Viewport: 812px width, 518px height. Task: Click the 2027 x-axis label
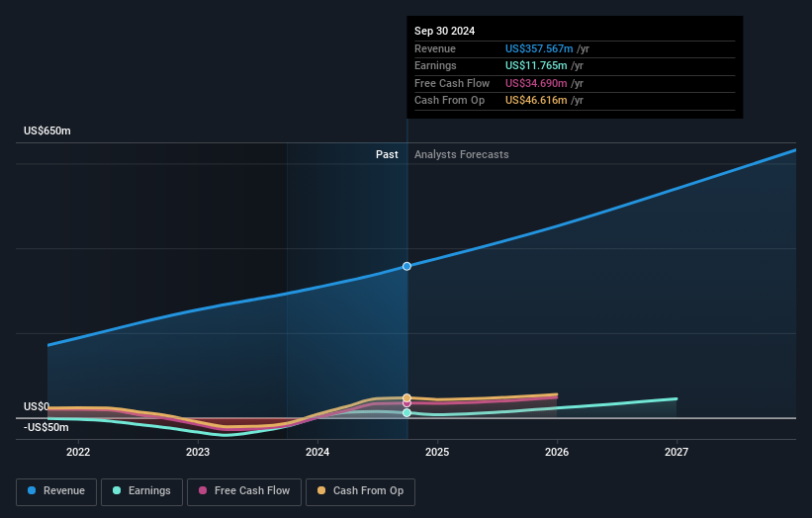[677, 452]
